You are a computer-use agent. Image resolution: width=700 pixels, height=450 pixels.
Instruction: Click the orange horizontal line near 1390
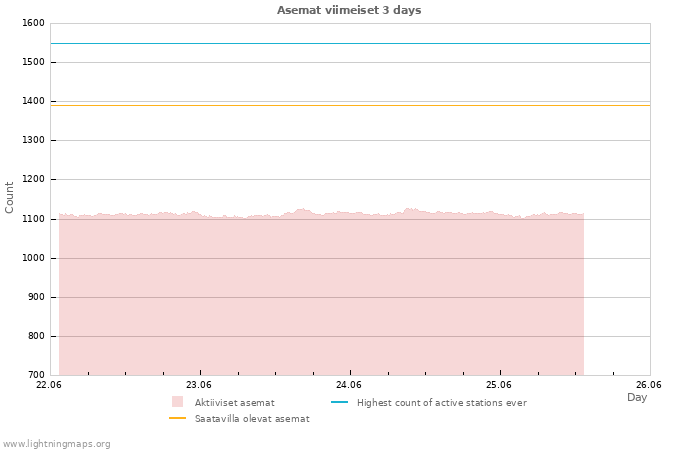[x=350, y=105]
